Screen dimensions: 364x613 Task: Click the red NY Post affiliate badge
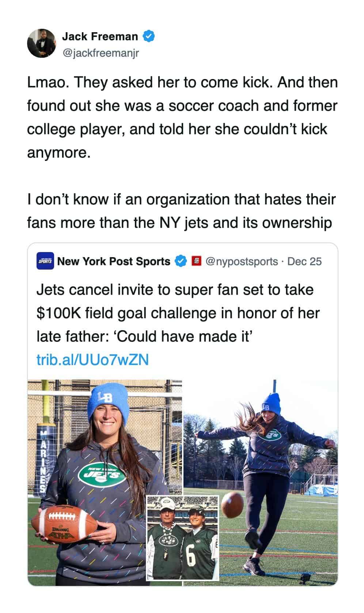pyautogui.click(x=197, y=261)
